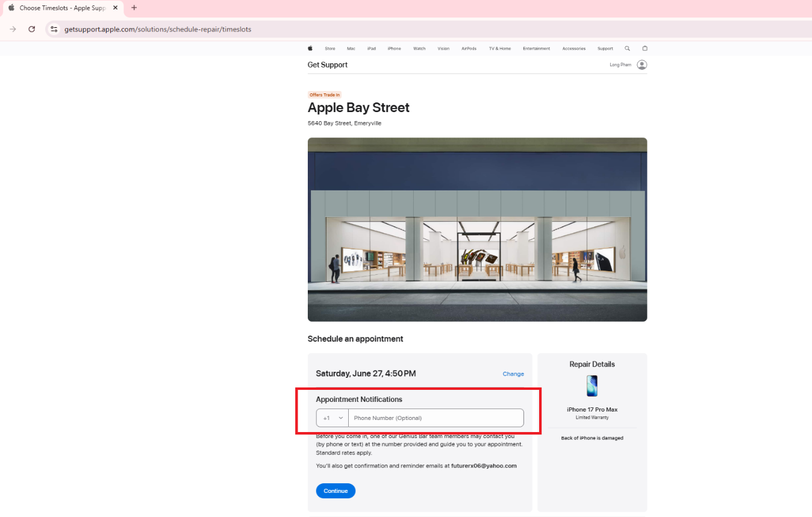812x517 pixels.
Task: Open the AirPods menu item
Action: tap(469, 48)
